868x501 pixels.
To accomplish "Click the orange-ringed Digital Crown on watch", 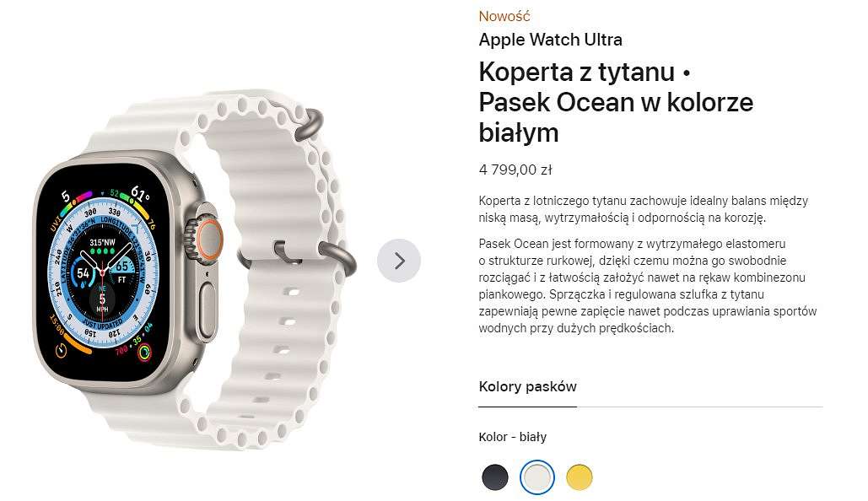I will (x=208, y=240).
